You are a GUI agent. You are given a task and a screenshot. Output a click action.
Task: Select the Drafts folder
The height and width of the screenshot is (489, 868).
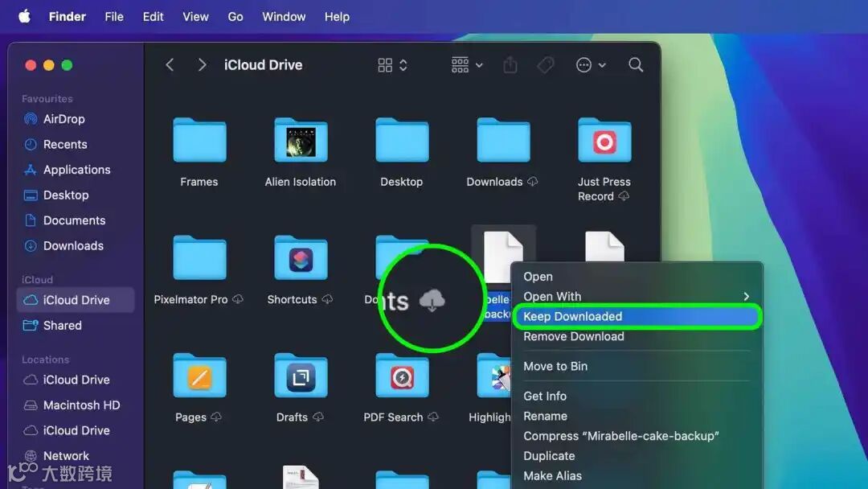click(301, 376)
